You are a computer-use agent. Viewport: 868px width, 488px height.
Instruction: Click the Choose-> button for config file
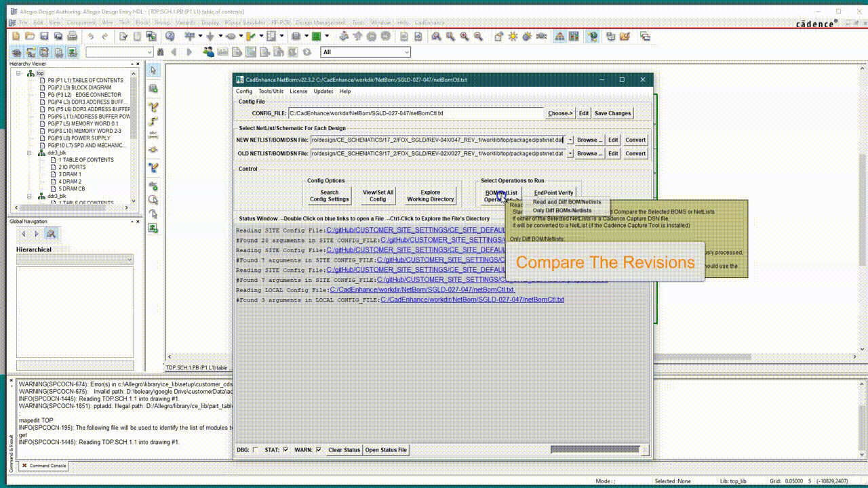click(x=560, y=113)
